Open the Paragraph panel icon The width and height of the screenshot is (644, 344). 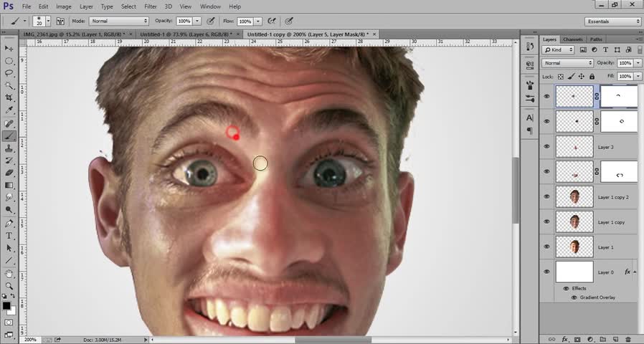(529, 130)
